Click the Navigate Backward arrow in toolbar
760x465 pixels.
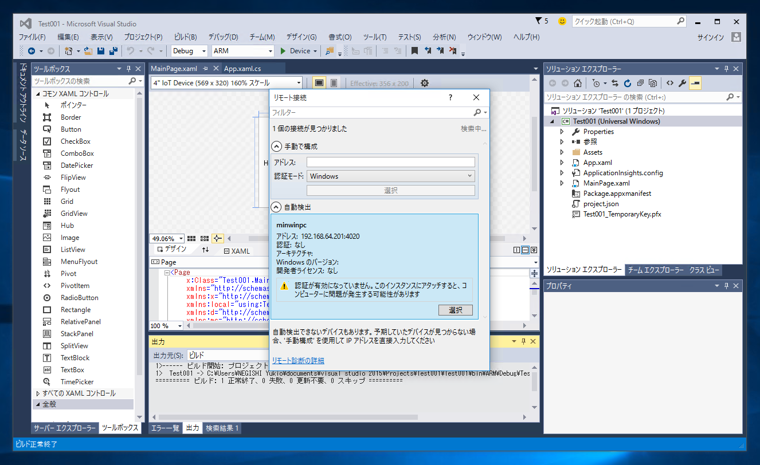pos(32,51)
